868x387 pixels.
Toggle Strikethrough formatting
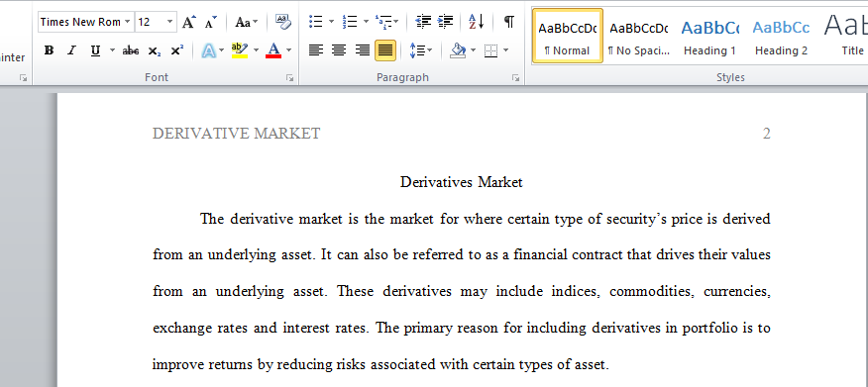click(131, 50)
